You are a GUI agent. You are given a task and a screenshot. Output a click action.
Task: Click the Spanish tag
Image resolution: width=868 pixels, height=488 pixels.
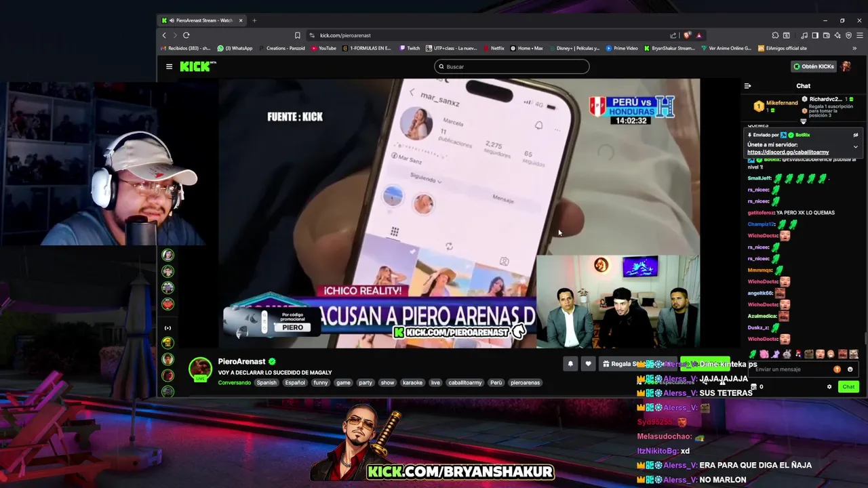(x=267, y=382)
